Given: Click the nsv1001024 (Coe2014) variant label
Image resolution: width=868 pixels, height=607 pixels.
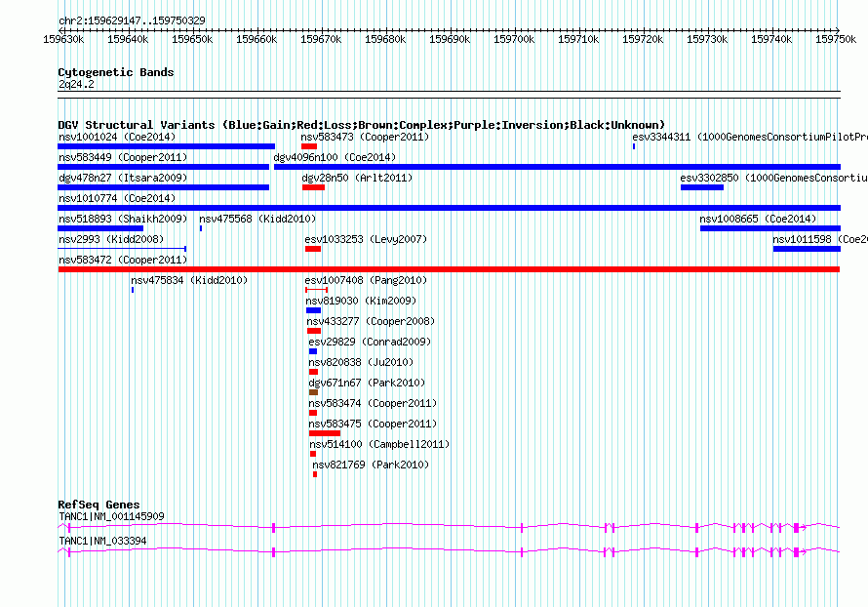Looking at the screenshot, I should tap(117, 137).
